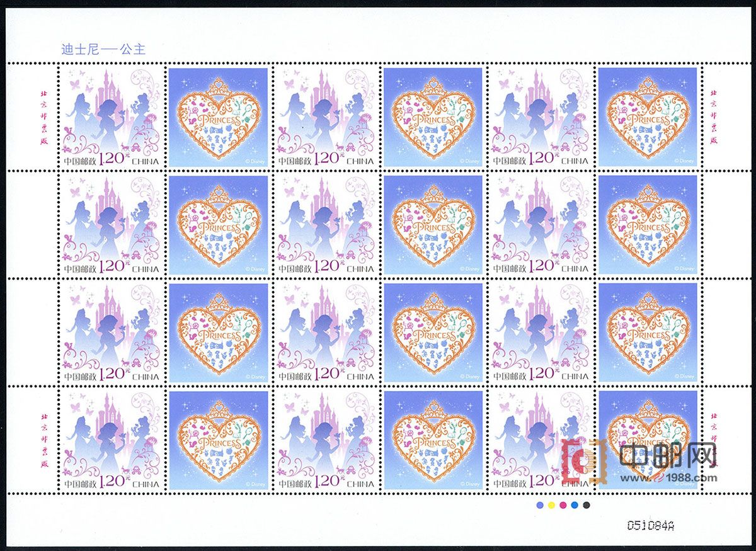Click the yellow color registration dot
The image size is (756, 551).
[x=551, y=505]
